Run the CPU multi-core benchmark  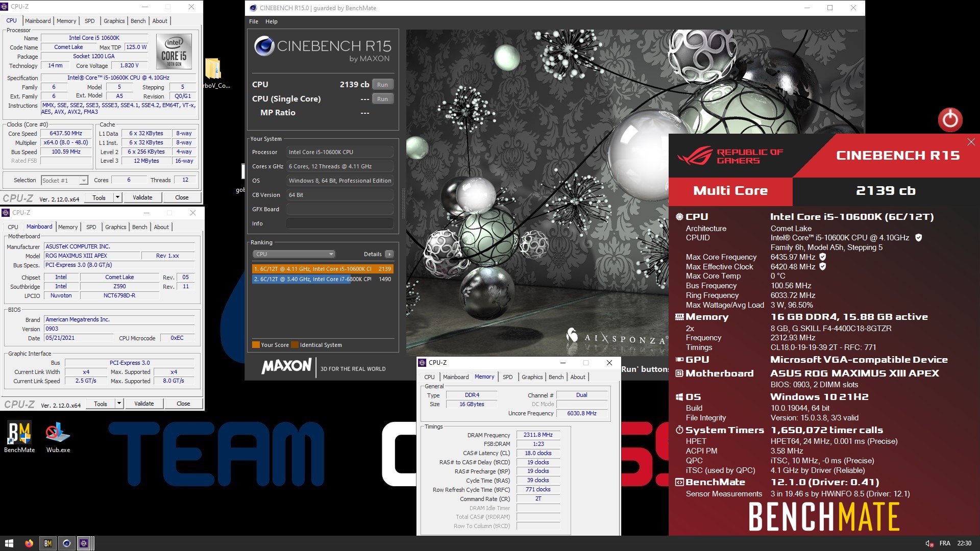tap(383, 85)
